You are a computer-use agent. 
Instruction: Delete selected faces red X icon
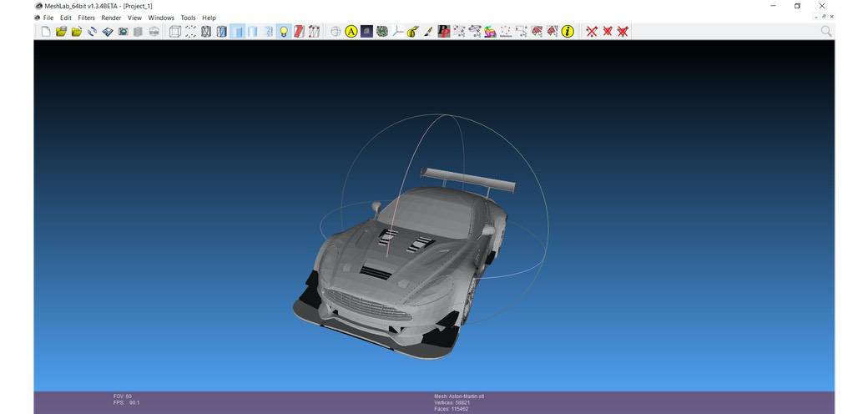608,32
